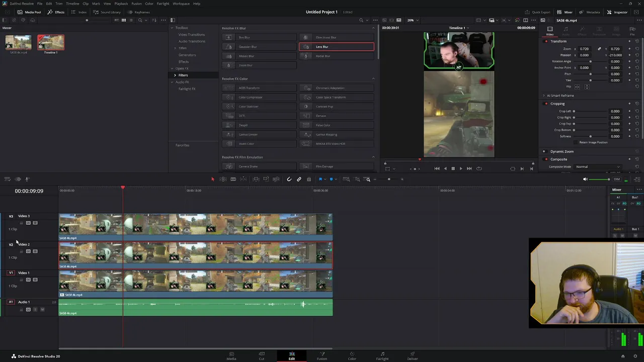Click Flip Vertical icon in Inspector

point(587,86)
